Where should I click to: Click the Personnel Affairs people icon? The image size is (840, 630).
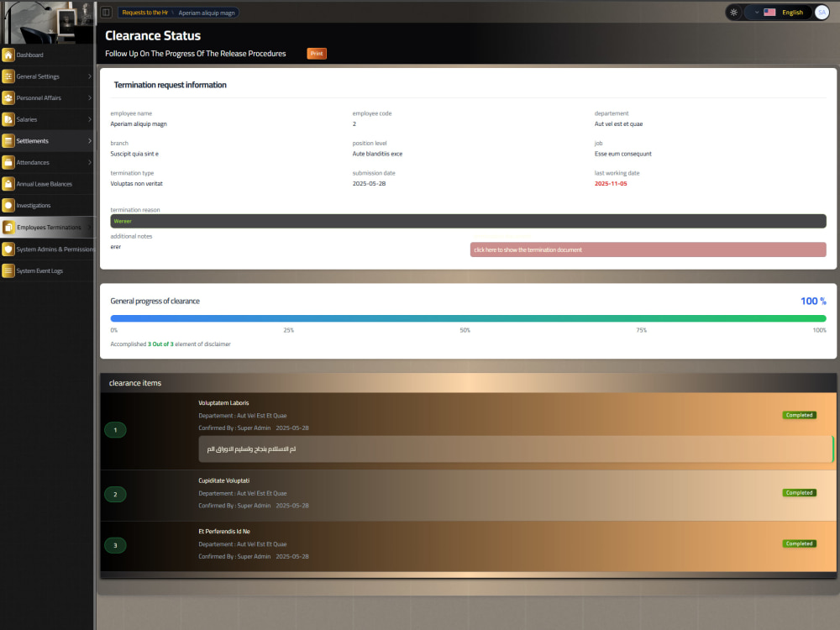point(8,97)
